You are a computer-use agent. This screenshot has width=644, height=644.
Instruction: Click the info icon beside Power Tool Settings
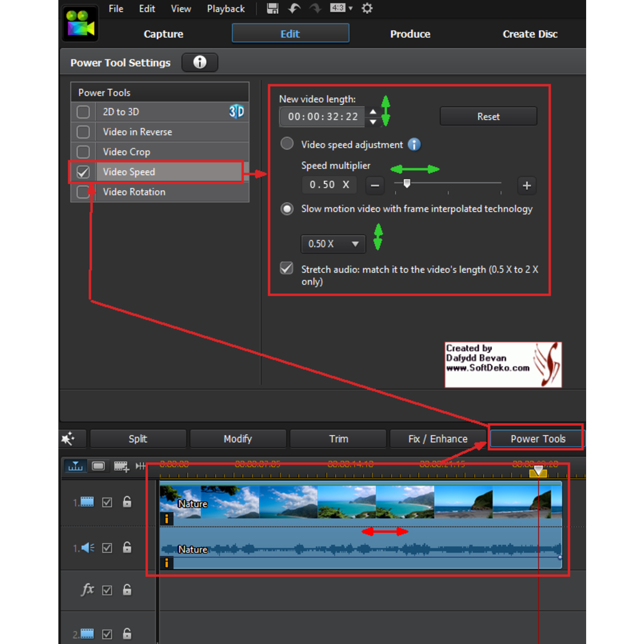click(200, 62)
